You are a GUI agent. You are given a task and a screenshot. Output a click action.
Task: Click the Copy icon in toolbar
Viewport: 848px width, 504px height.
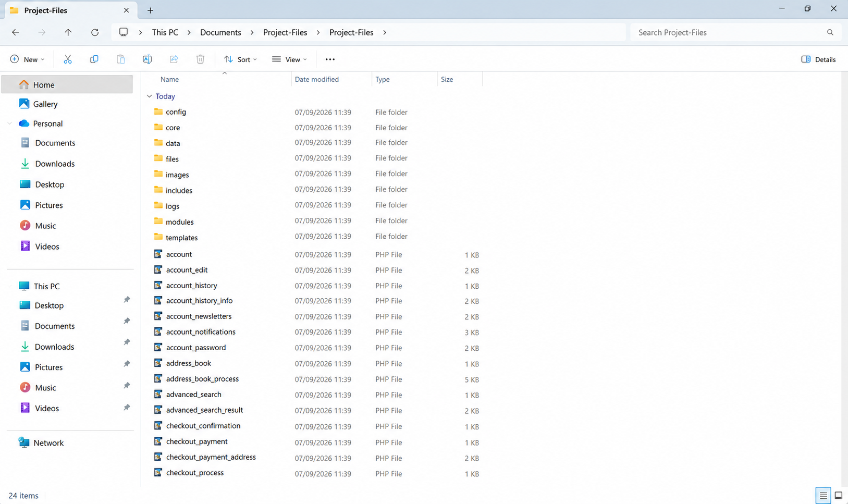click(94, 59)
